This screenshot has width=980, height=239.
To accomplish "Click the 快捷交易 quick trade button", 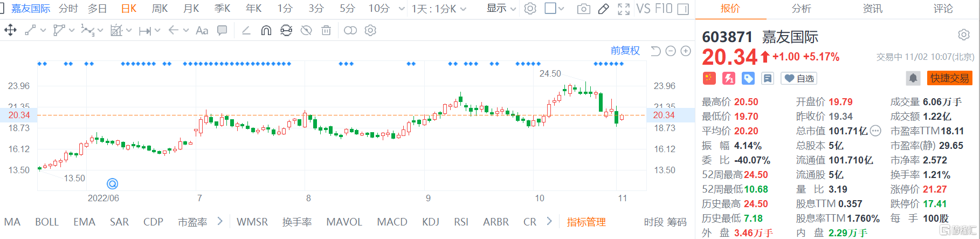I will 950,78.
